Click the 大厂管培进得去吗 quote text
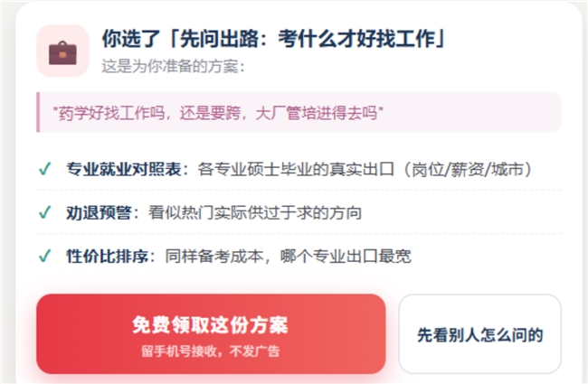The image size is (588, 384). coord(317,113)
